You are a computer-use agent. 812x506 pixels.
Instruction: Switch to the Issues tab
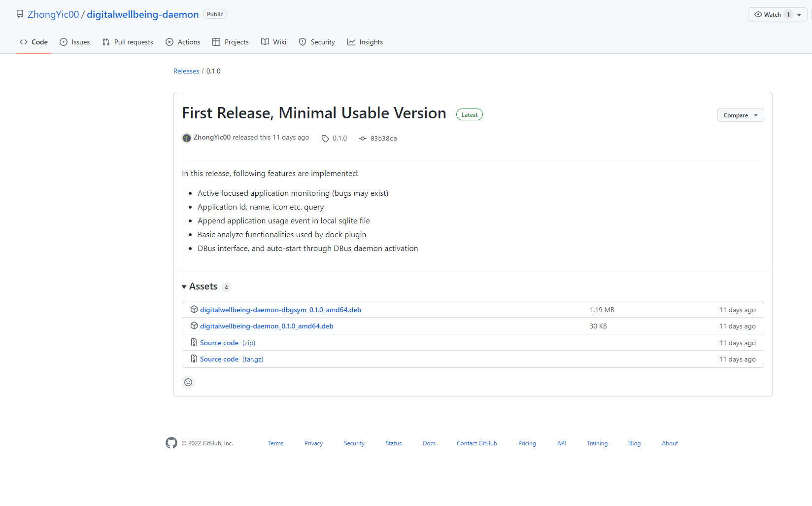click(75, 42)
